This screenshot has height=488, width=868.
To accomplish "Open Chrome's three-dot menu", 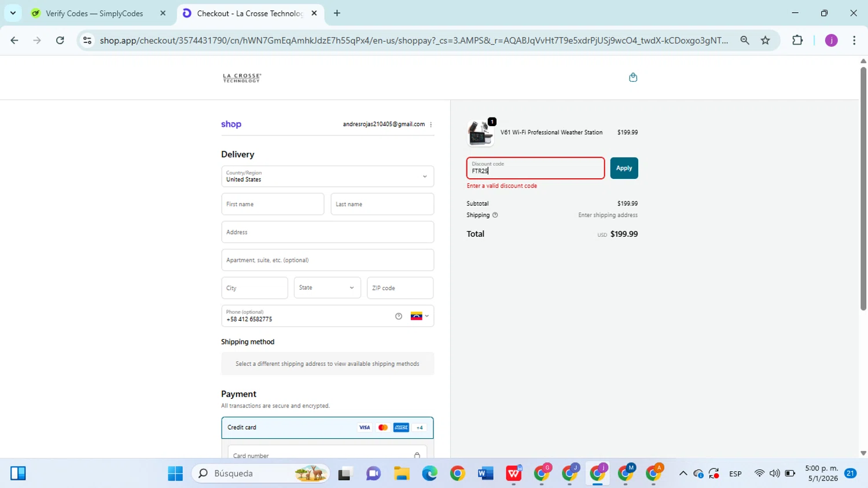I will tap(854, 40).
